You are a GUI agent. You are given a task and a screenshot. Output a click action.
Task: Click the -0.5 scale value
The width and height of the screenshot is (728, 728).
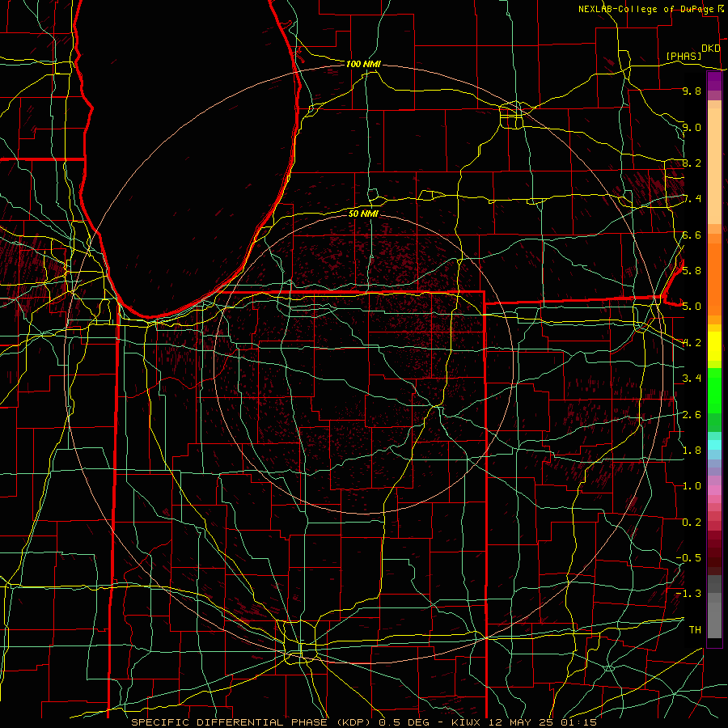click(x=688, y=557)
